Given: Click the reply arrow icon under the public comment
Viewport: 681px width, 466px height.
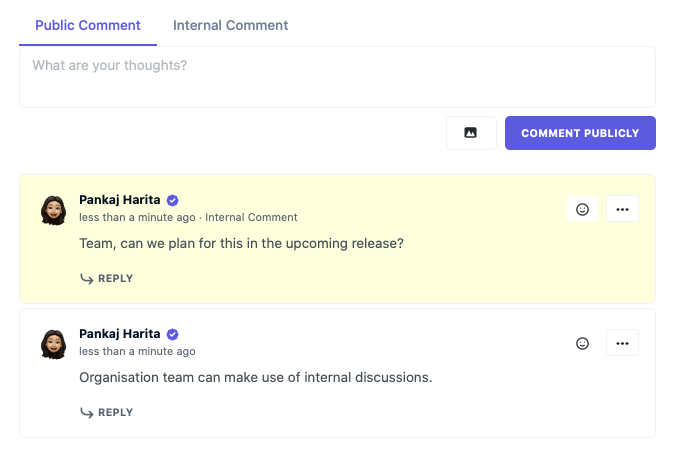Looking at the screenshot, I should (87, 413).
